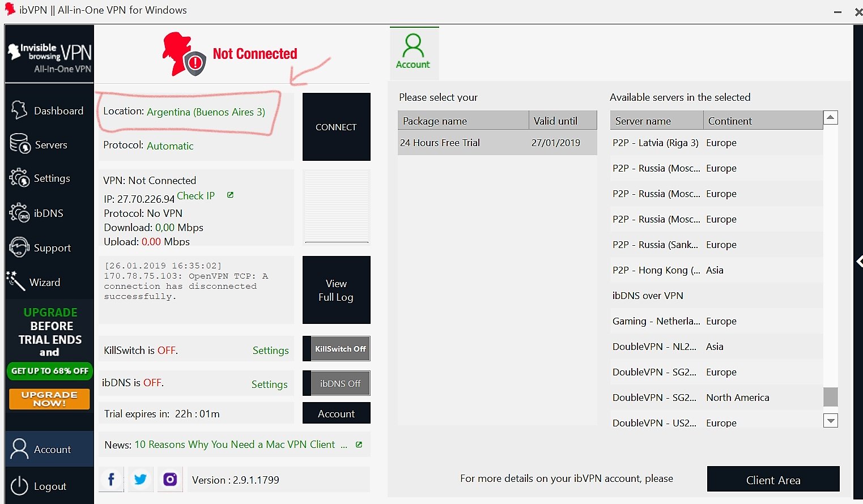863x504 pixels.
Task: Select DoubleVPN server with North America continent
Action: point(716,398)
